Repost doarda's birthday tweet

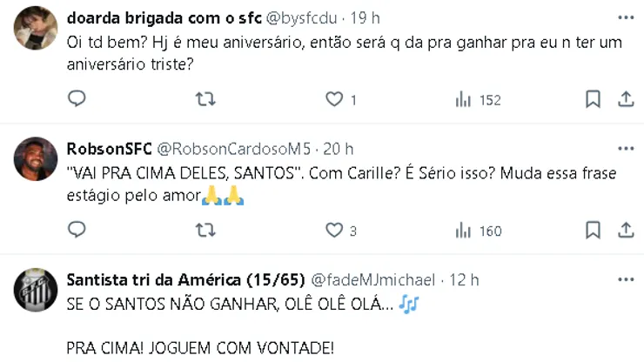205,99
